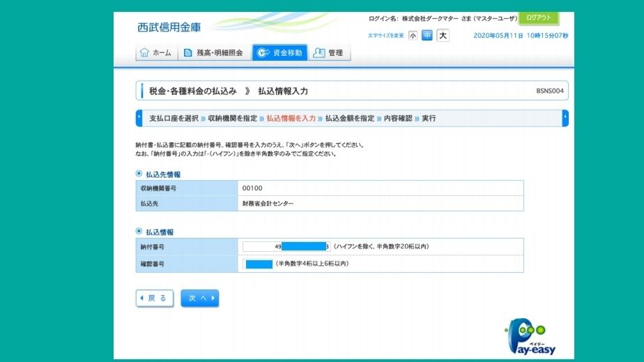The height and width of the screenshot is (362, 644).
Task: Select the 内容確認 step
Action: 398,119
